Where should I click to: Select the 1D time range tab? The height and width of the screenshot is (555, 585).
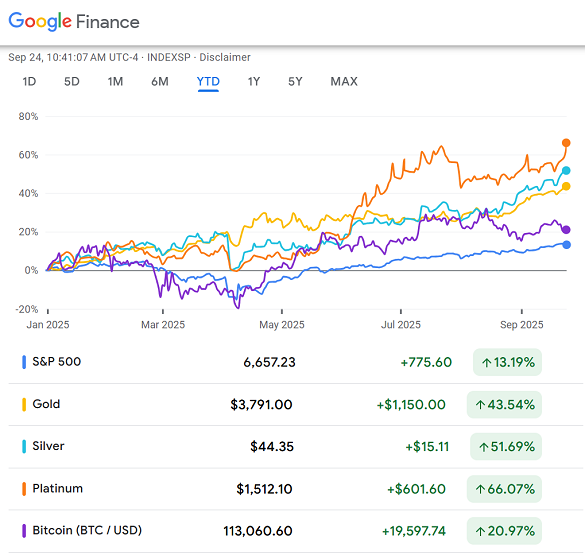click(29, 81)
